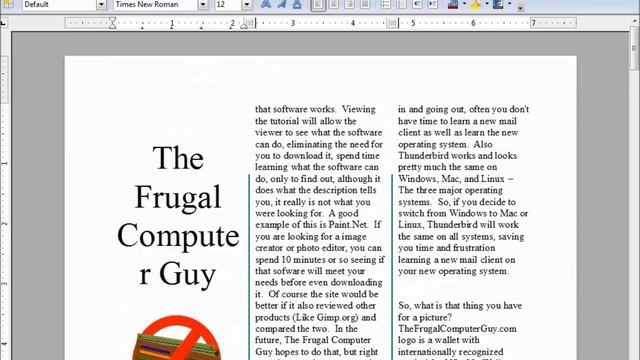Click the word 'Frugal' in the title

(178, 197)
